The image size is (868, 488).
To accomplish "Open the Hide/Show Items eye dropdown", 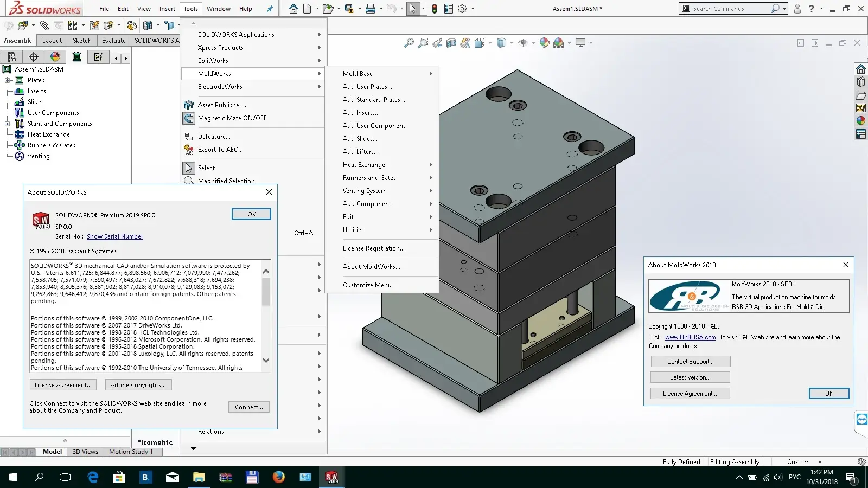I will 524,43.
